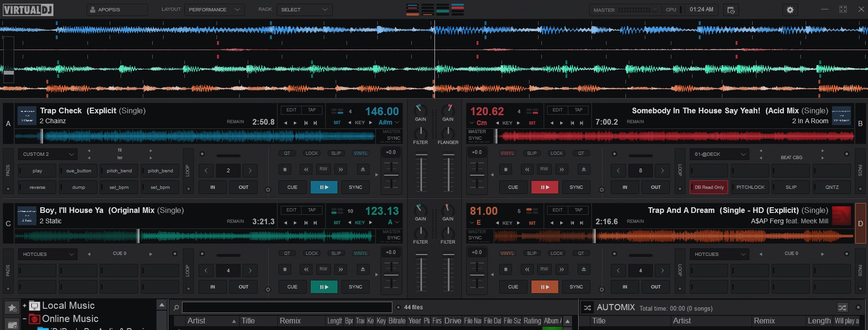Adjust the deck B FLANGER knob
The width and height of the screenshot is (868, 330).
448,133
